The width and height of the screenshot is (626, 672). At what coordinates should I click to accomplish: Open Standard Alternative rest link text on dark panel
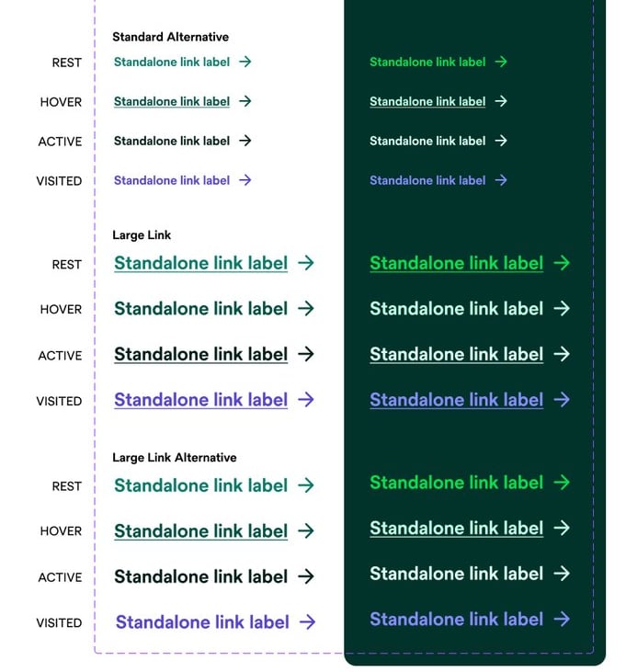point(427,62)
